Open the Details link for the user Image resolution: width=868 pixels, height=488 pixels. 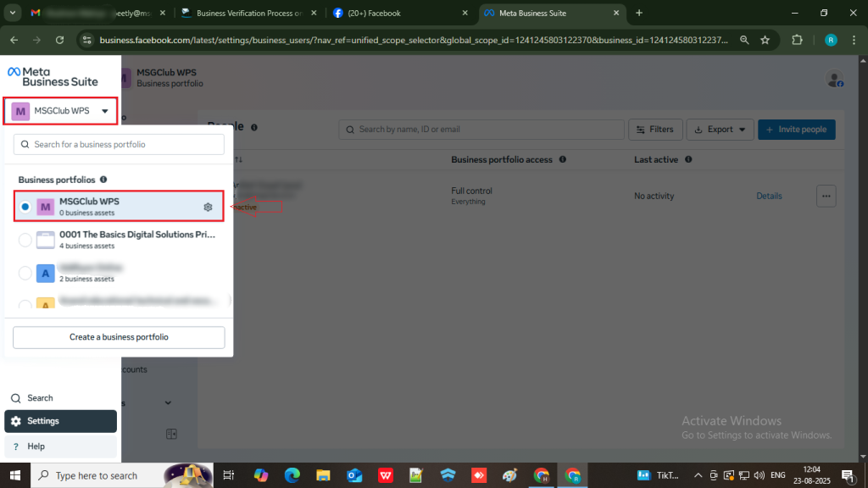pos(769,196)
